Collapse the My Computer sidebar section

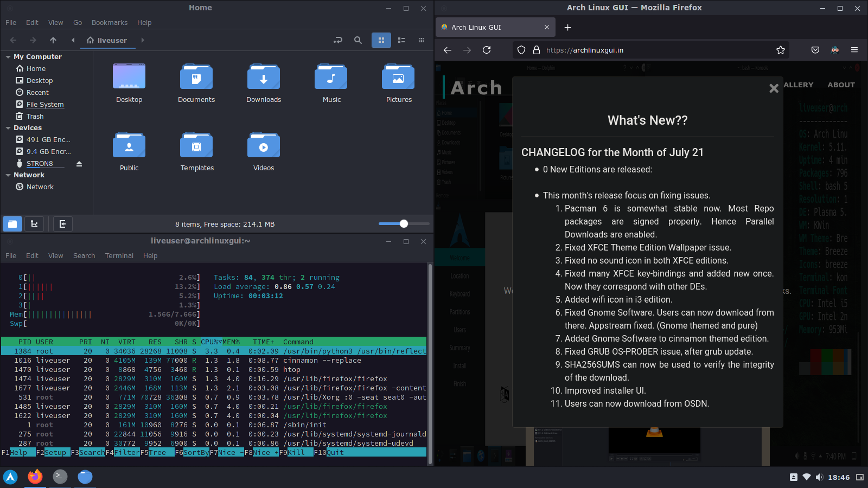click(8, 57)
